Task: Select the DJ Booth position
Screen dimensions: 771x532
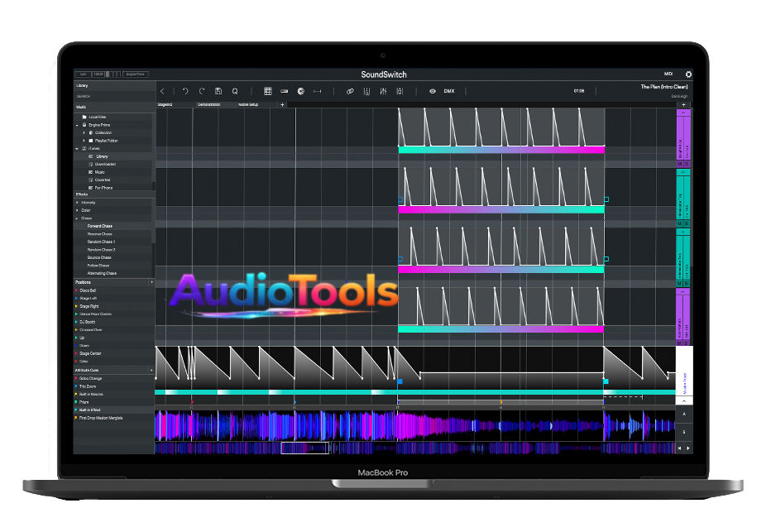Action: pos(87,322)
